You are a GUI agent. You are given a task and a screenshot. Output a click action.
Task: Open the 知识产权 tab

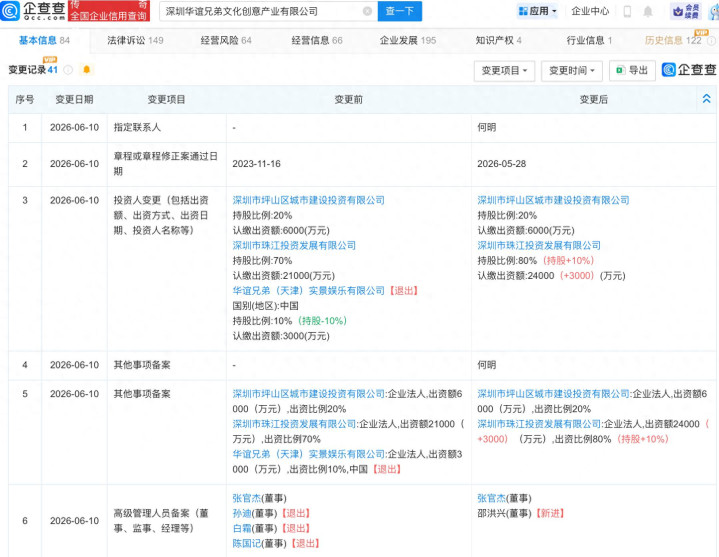tap(498, 40)
